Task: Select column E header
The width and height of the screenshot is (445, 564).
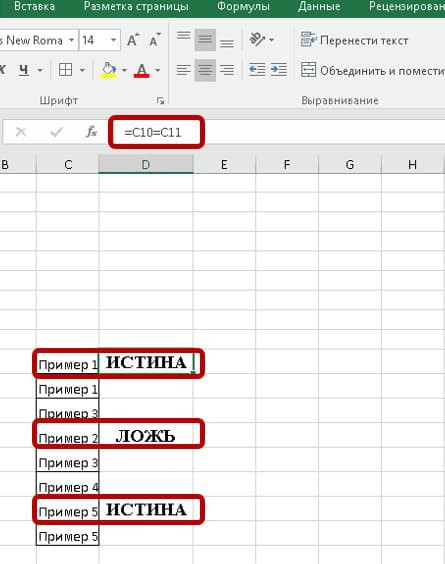Action: pyautogui.click(x=224, y=165)
